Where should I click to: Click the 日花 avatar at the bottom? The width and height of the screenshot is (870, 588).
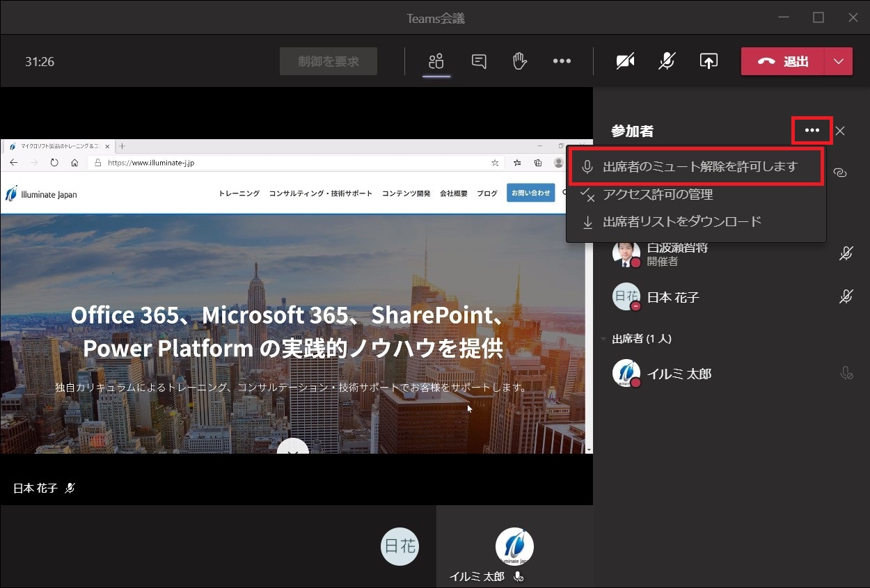coord(400,546)
